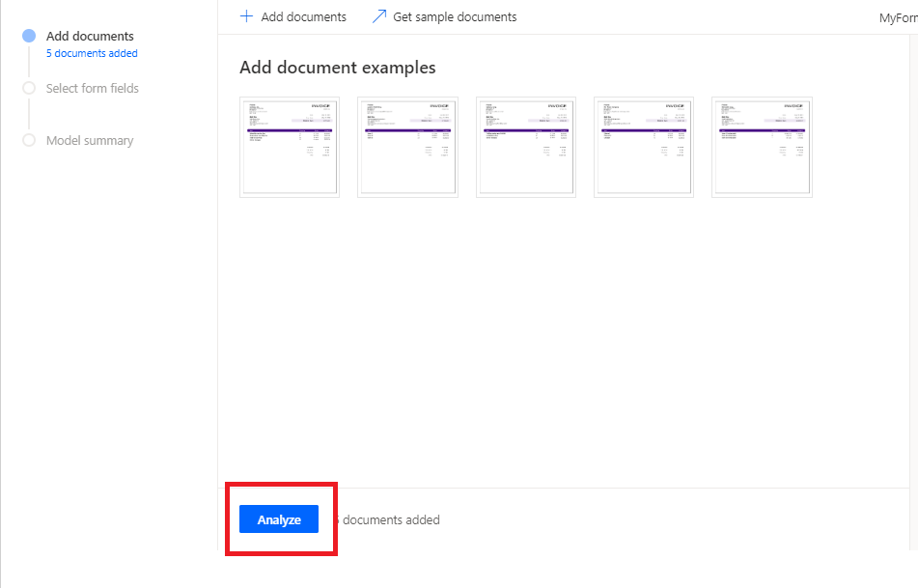This screenshot has height=588, width=918.
Task: Click the Add documents toolbar label
Action: (x=303, y=17)
